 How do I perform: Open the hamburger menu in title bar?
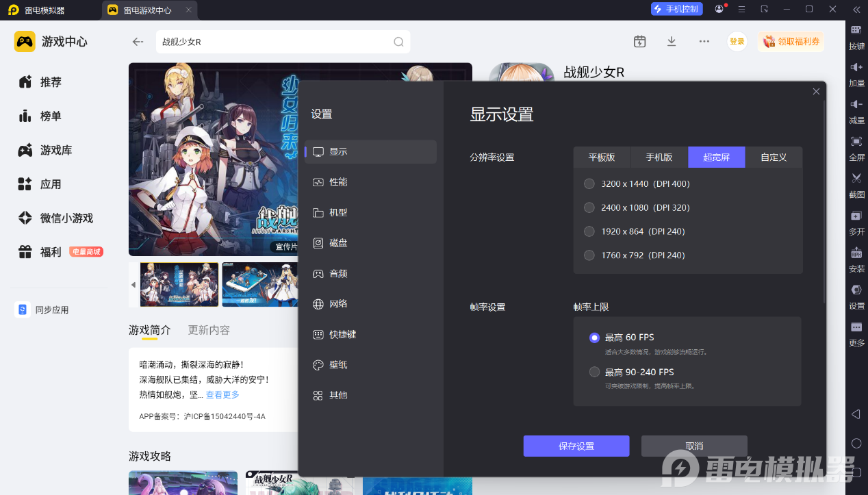coord(741,9)
